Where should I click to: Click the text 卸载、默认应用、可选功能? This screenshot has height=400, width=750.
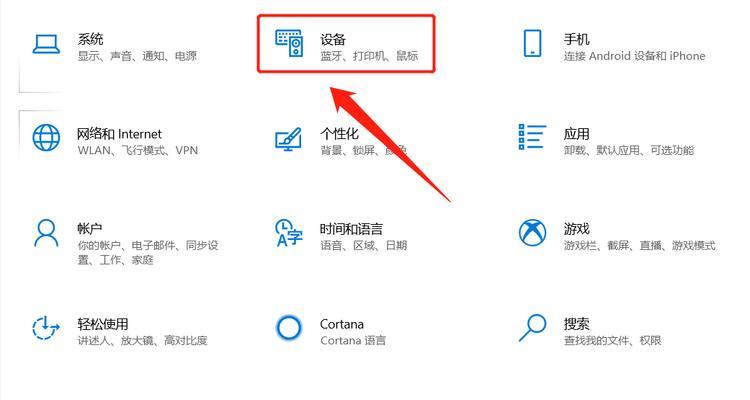[x=629, y=150]
